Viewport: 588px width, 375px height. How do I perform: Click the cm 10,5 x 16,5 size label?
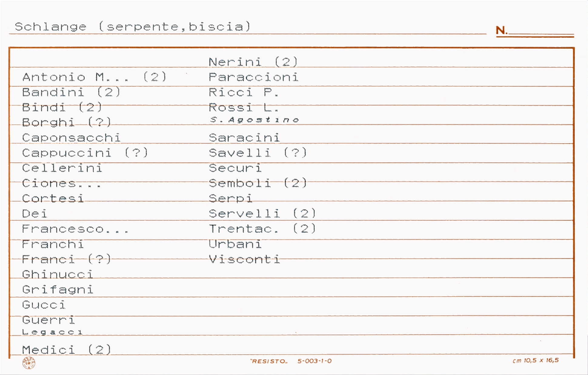536,360
